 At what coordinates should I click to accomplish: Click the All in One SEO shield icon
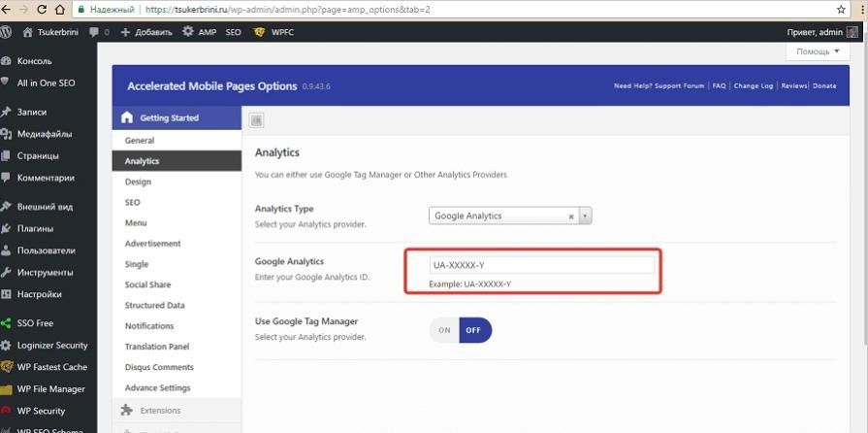(x=5, y=82)
